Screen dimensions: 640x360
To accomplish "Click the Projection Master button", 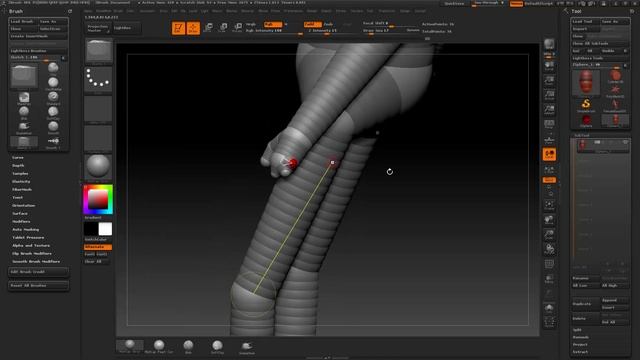I will pos(98,28).
